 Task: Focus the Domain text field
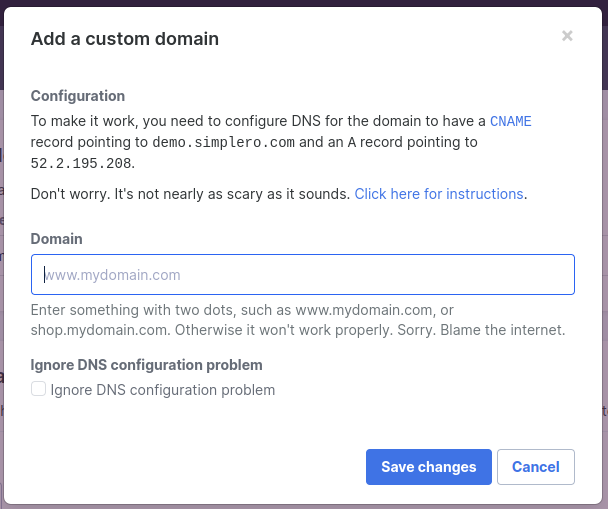[x=302, y=274]
